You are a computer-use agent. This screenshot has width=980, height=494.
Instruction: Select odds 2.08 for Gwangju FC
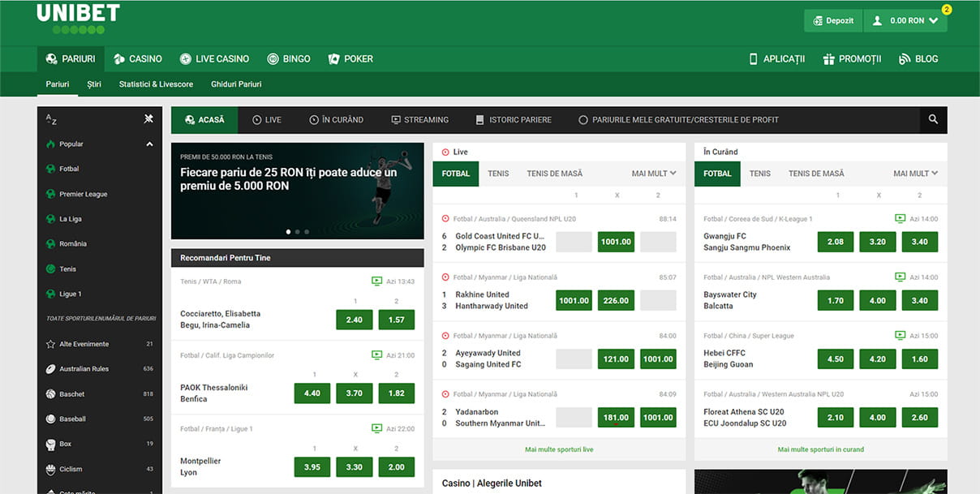pos(836,242)
